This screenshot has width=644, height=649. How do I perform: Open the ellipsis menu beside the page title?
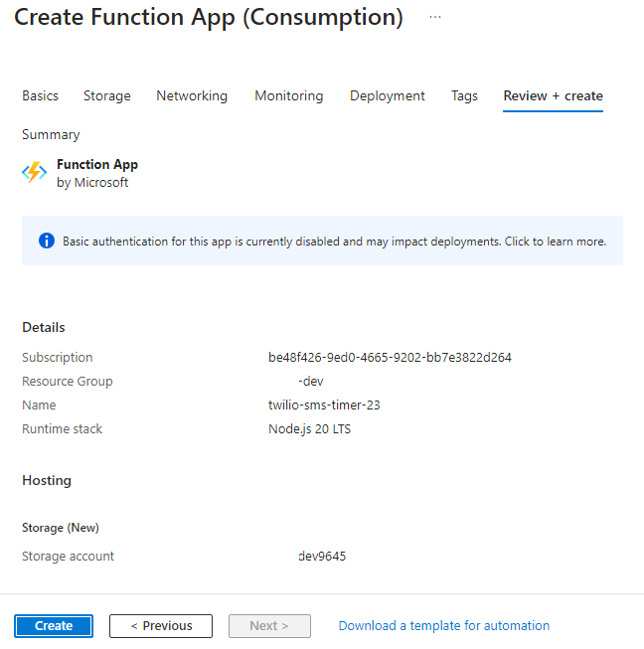(x=435, y=18)
